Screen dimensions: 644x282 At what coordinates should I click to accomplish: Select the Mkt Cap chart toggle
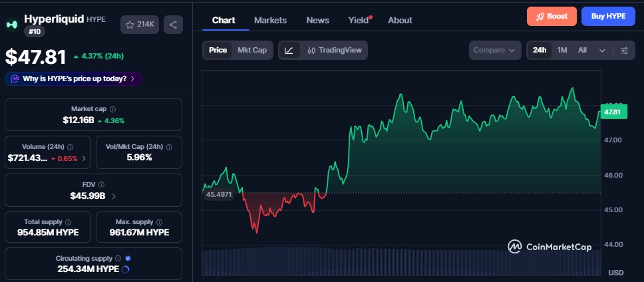pos(252,50)
